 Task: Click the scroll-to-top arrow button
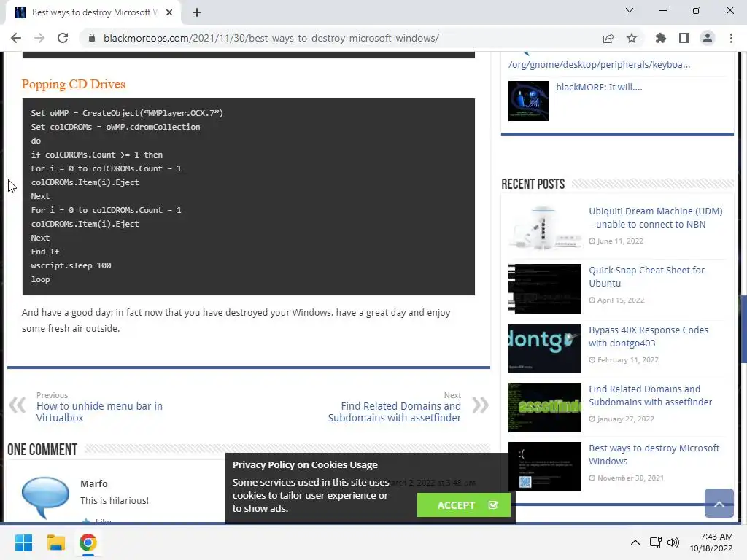pyautogui.click(x=719, y=503)
